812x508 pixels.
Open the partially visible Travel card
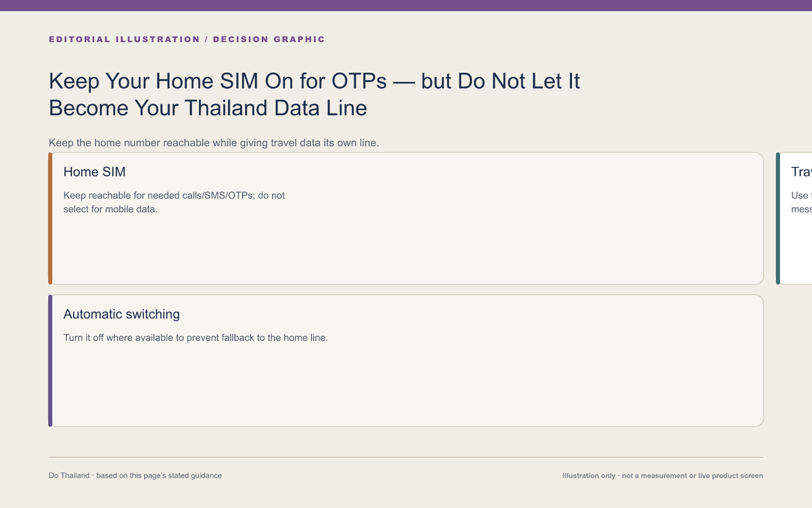pos(795,218)
